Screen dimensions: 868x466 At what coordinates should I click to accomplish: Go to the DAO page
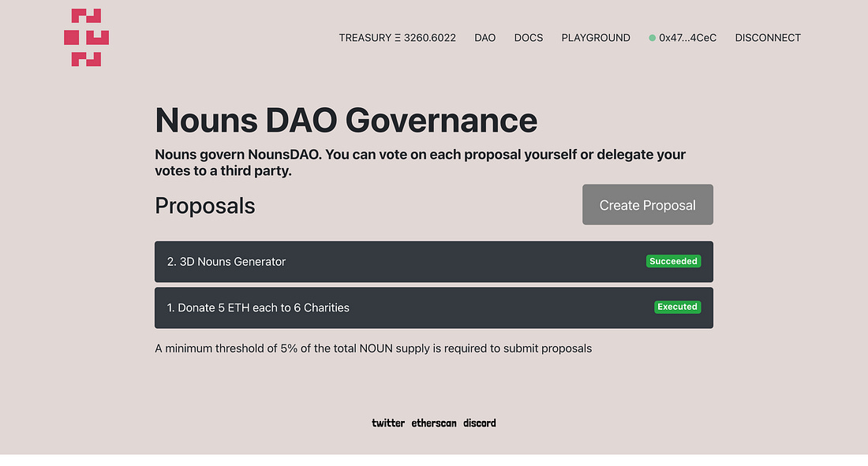tap(485, 38)
